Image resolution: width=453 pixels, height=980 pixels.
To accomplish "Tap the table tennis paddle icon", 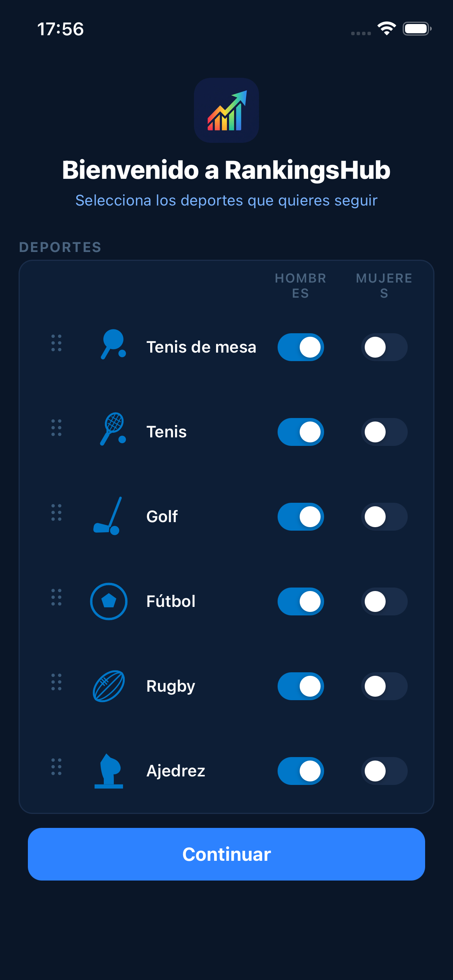I will click(x=112, y=344).
